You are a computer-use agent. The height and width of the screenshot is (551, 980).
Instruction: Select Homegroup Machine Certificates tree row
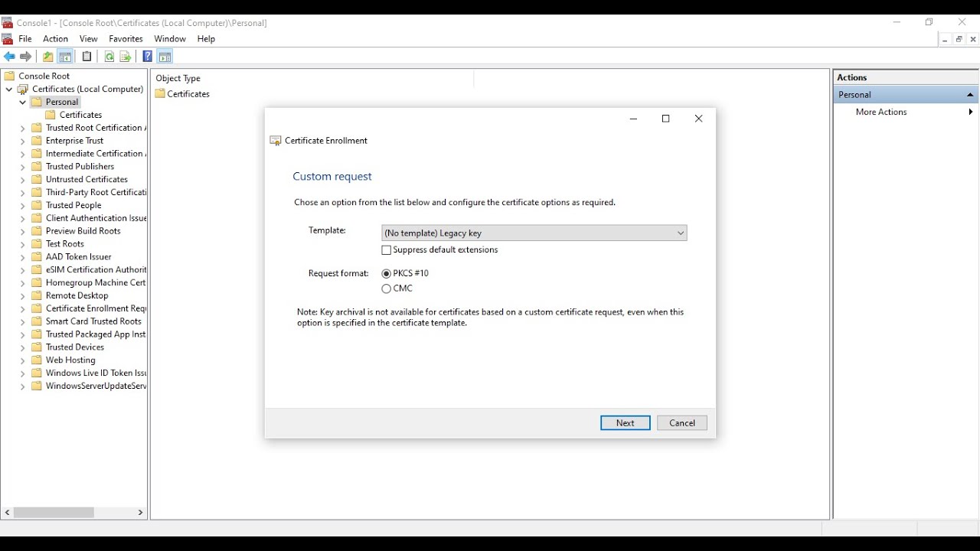point(96,282)
